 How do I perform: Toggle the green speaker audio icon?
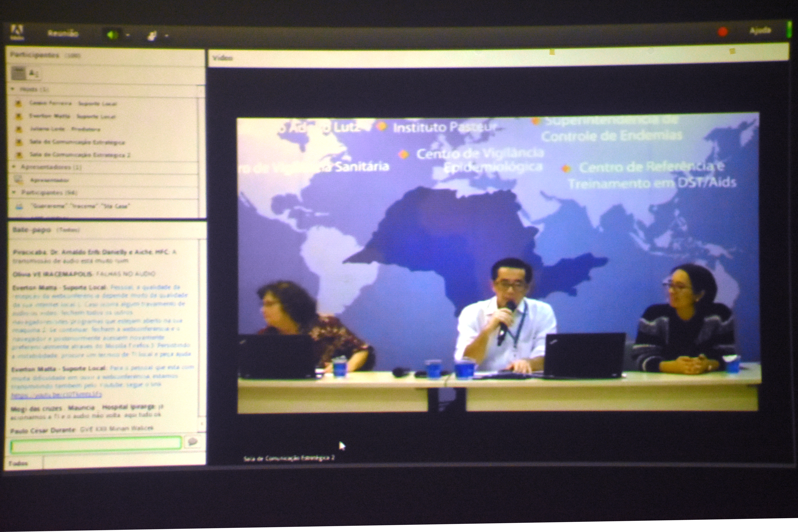click(112, 35)
